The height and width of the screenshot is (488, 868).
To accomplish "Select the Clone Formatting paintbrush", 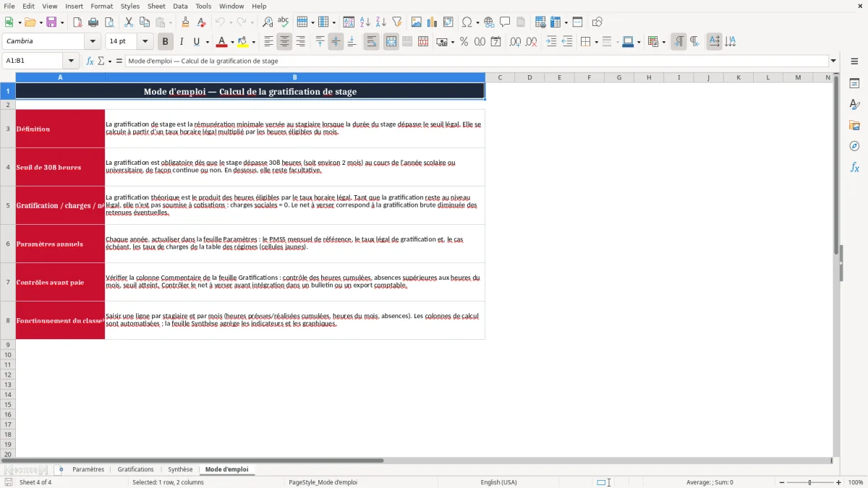I will tap(185, 22).
